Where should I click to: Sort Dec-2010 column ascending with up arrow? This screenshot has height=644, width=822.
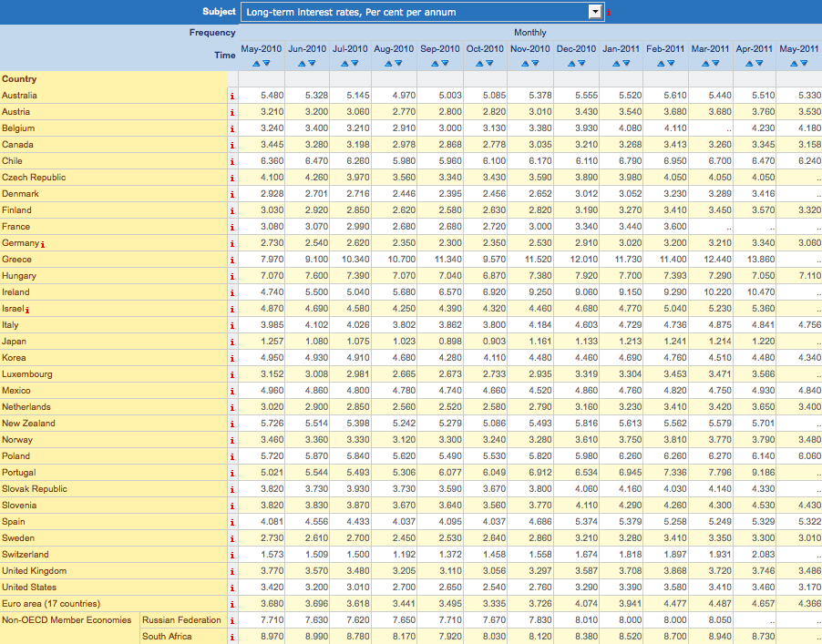pos(572,63)
